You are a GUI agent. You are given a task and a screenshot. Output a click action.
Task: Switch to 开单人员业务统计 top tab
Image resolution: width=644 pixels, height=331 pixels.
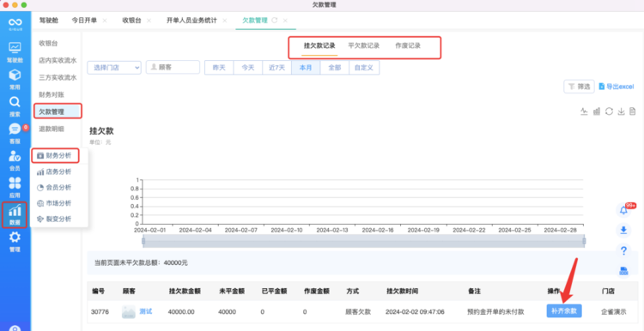pos(191,21)
